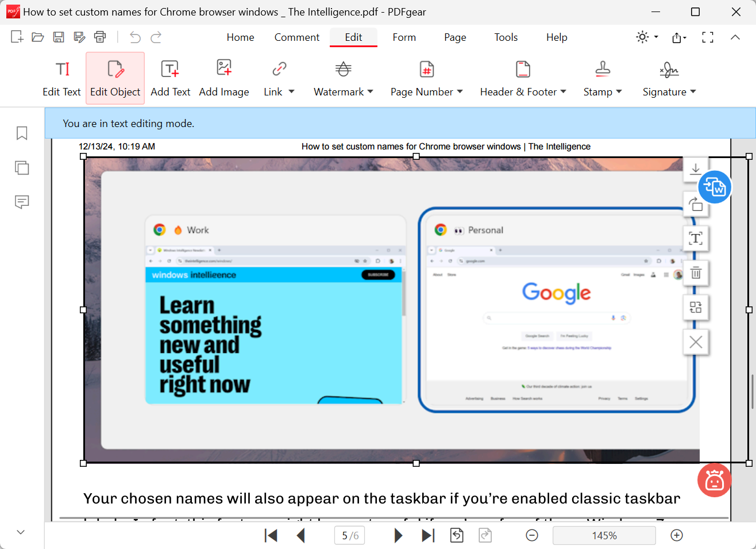This screenshot has width=756, height=549.
Task: Click the "Your chosen names will also appear" paragraph
Action: point(381,498)
